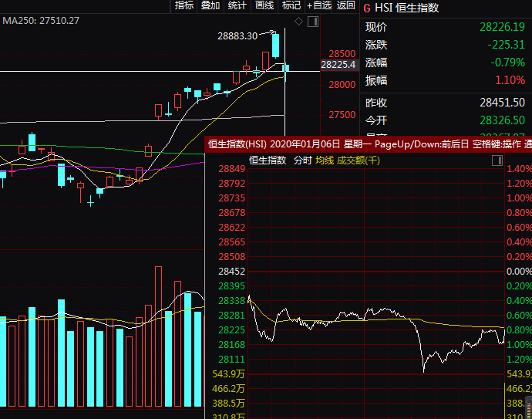Click the red G icon beside HSI

(367, 8)
